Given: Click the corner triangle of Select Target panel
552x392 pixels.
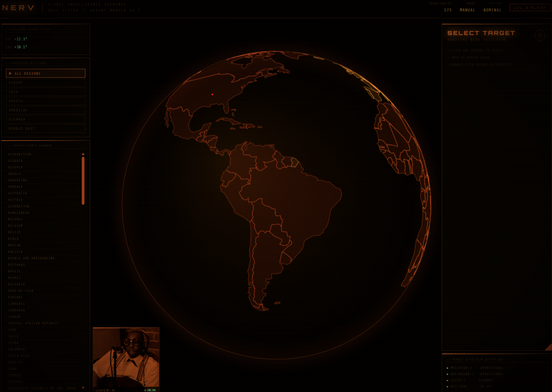Looking at the screenshot, I should tap(548, 347).
